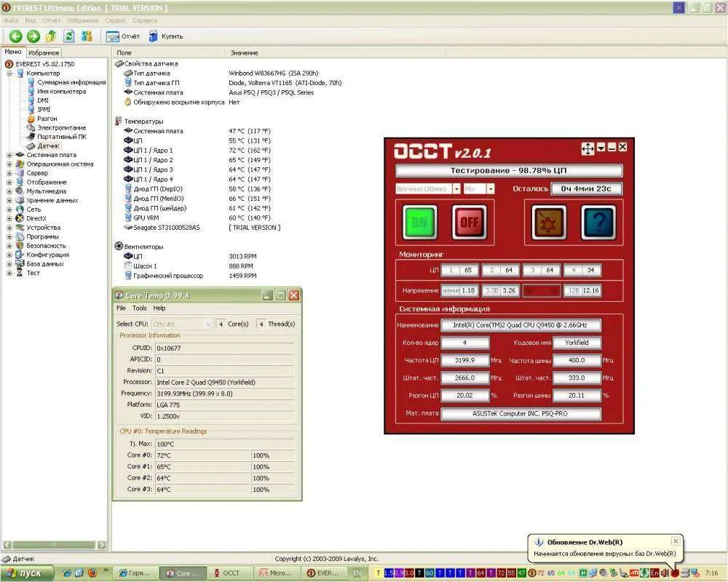Click the green forward arrow in EVEREST toolbar
728x582 pixels.
coord(33,36)
